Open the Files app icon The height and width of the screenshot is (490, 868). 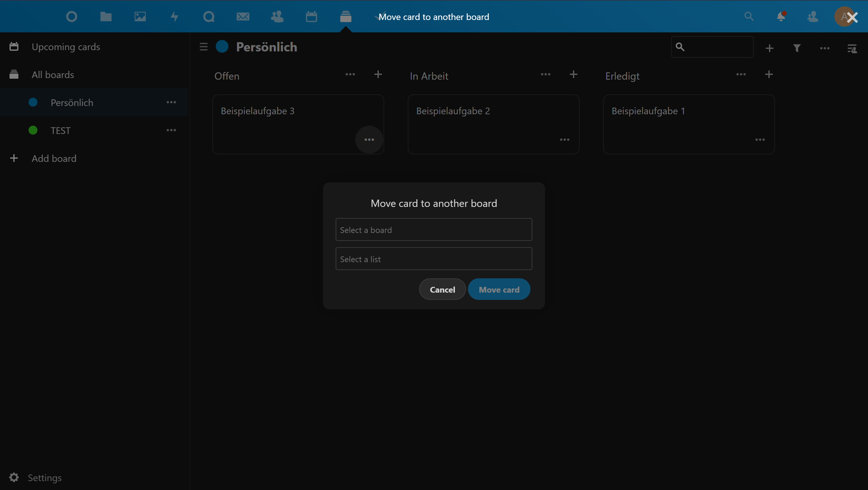[106, 17]
